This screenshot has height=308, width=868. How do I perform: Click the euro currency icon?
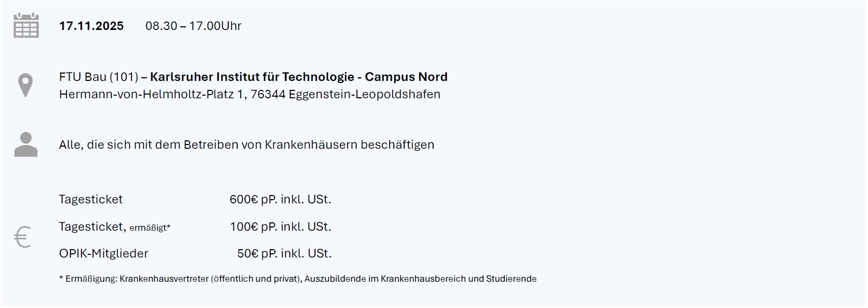point(23,237)
